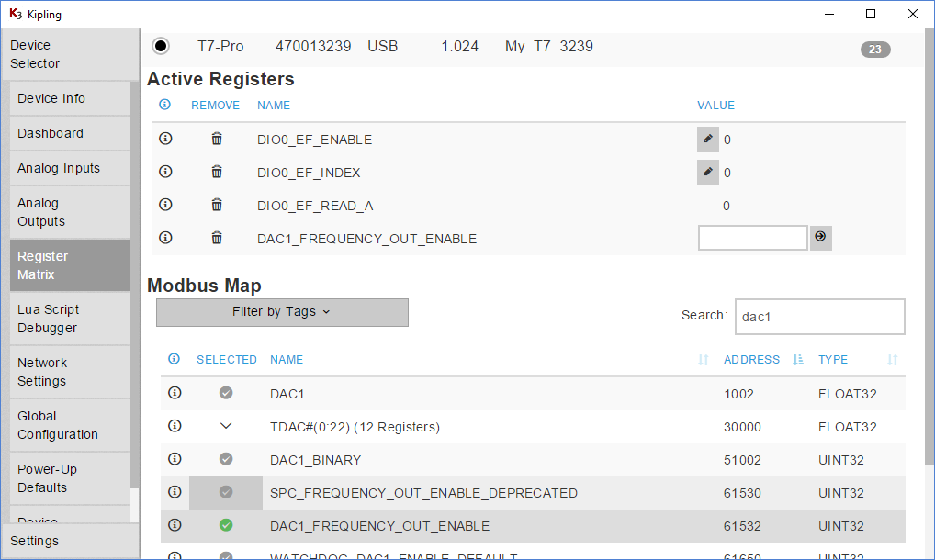Remove DIO0_EF_ENABLE register with trash icon
The height and width of the screenshot is (560, 935).
tap(217, 139)
